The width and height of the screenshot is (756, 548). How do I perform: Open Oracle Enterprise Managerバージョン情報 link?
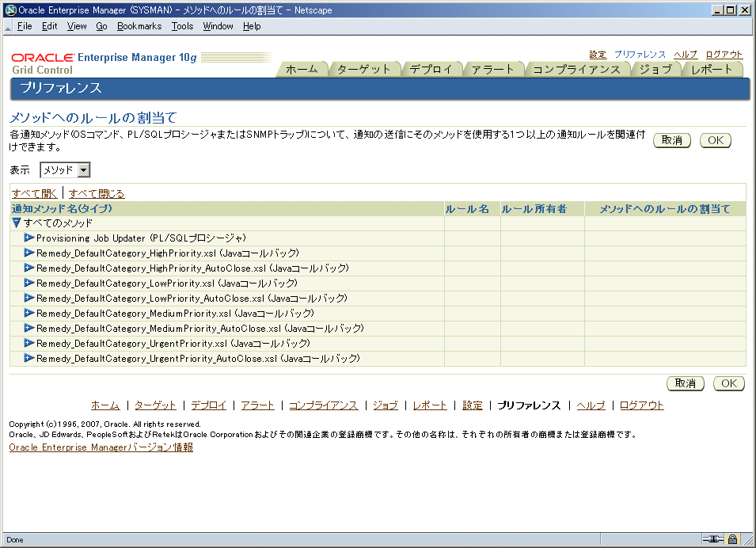coord(101,447)
